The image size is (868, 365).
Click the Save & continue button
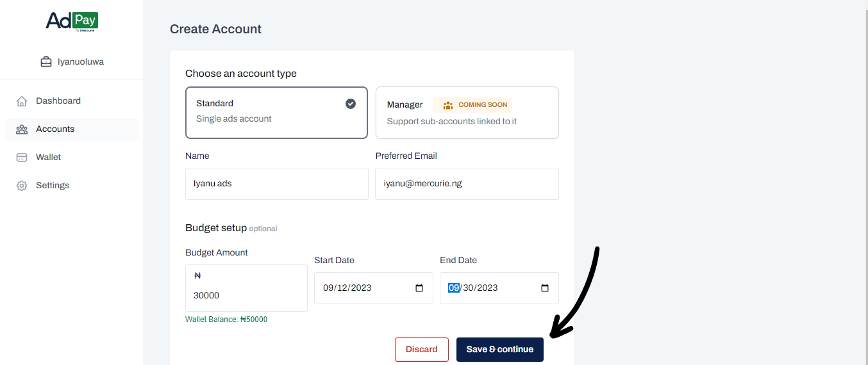[500, 350]
